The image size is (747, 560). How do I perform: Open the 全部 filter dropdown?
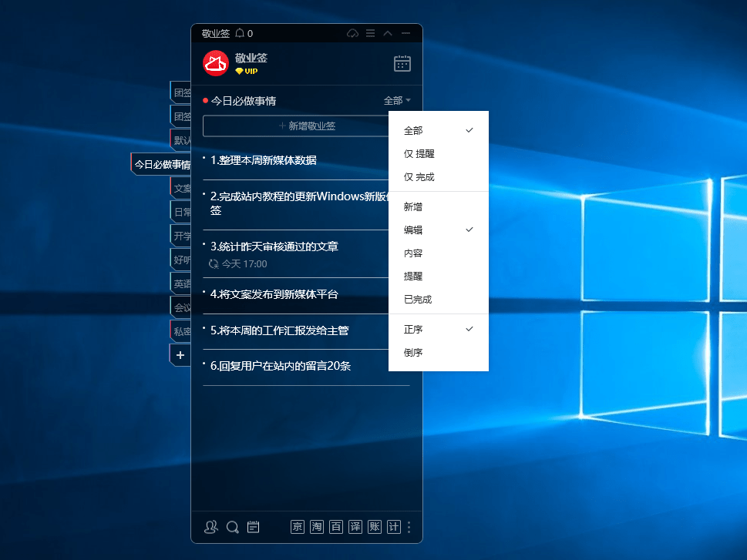[398, 100]
